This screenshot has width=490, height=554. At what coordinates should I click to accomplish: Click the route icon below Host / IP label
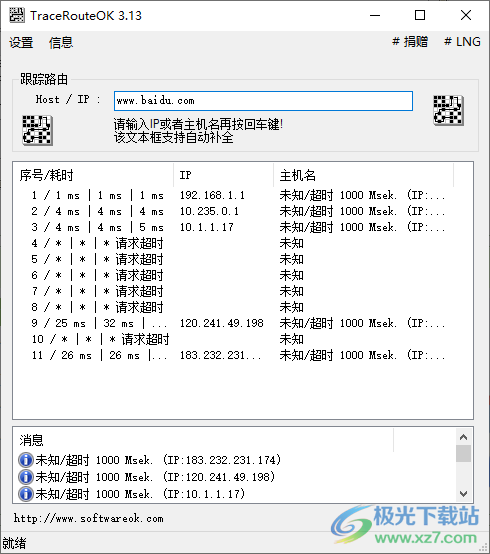(37, 130)
